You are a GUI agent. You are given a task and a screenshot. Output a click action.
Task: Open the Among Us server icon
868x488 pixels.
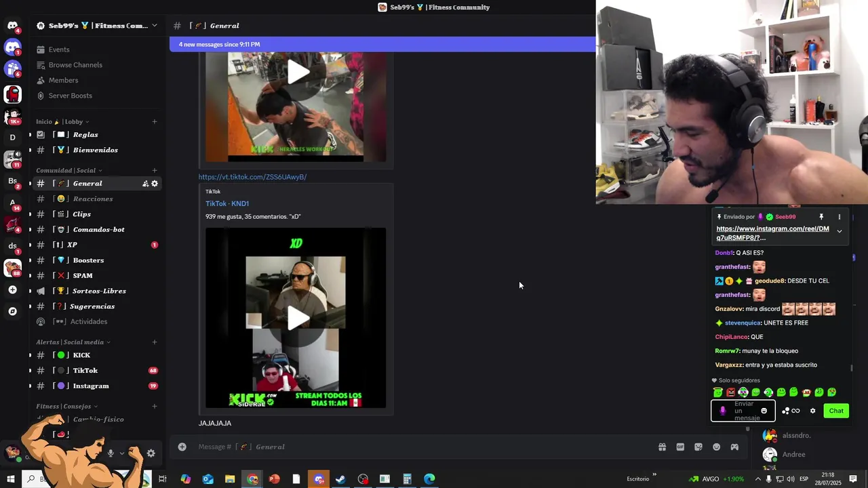point(12,94)
